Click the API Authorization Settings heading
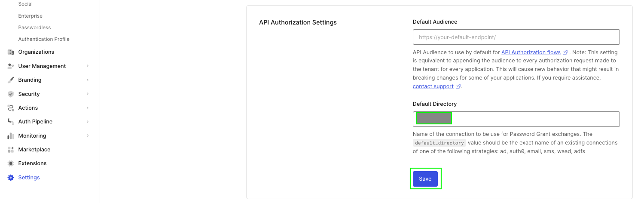Image resolution: width=644 pixels, height=203 pixels. click(298, 22)
